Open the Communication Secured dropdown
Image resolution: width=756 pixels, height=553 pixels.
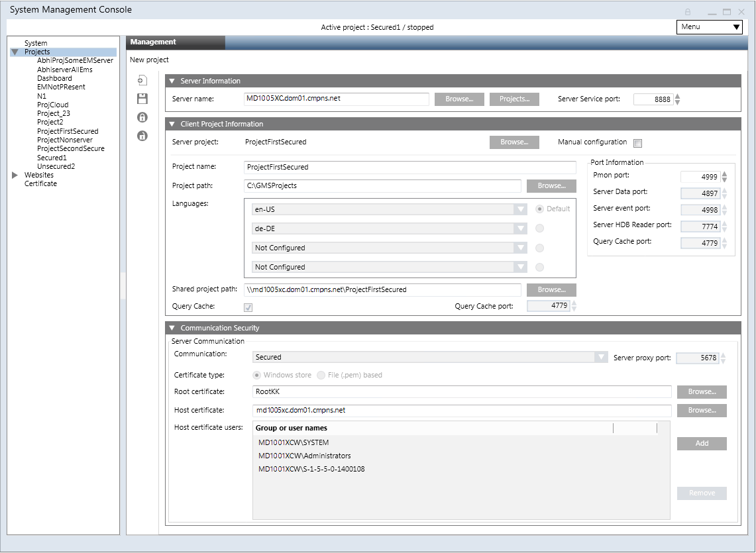point(600,357)
